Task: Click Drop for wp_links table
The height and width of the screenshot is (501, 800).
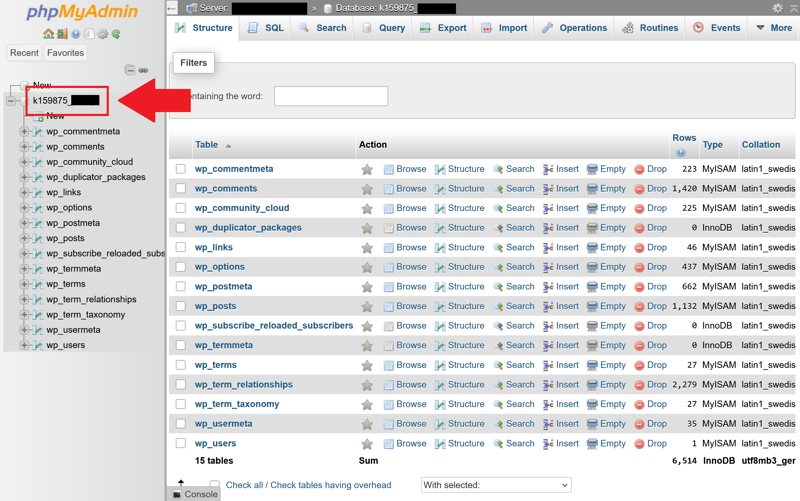Action: pyautogui.click(x=650, y=247)
